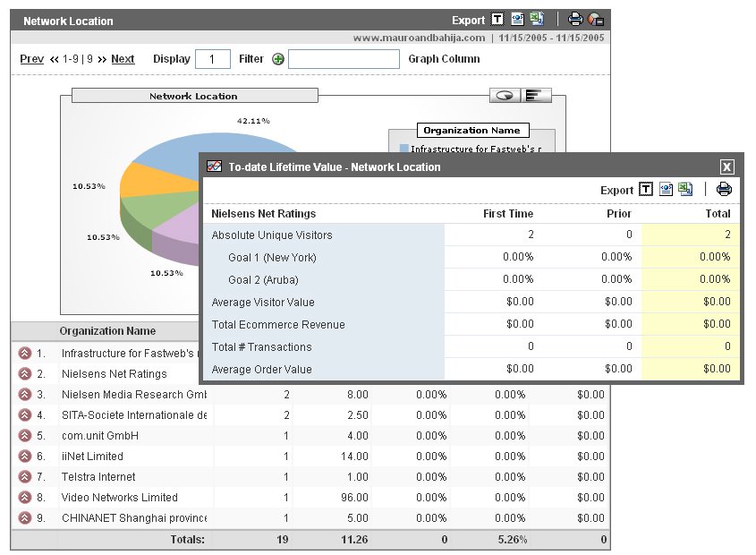Viewport: 756px width, 555px height.
Task: Export Lifetime Value popup as text
Action: (646, 189)
